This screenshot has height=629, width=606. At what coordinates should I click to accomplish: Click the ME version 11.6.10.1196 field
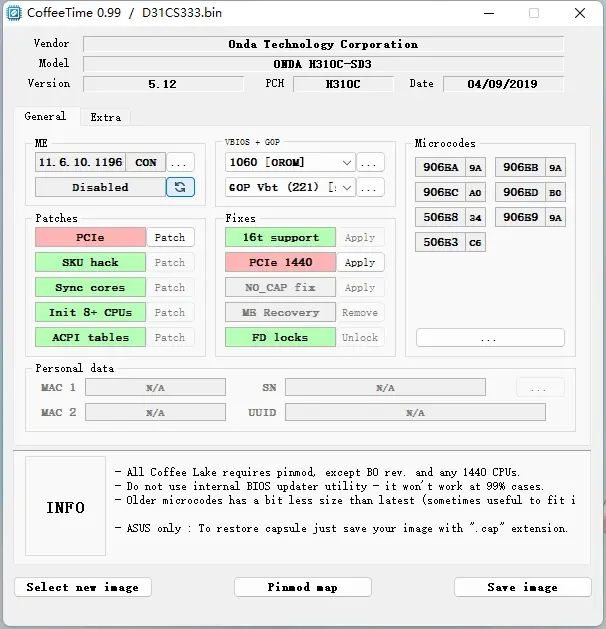(80, 162)
